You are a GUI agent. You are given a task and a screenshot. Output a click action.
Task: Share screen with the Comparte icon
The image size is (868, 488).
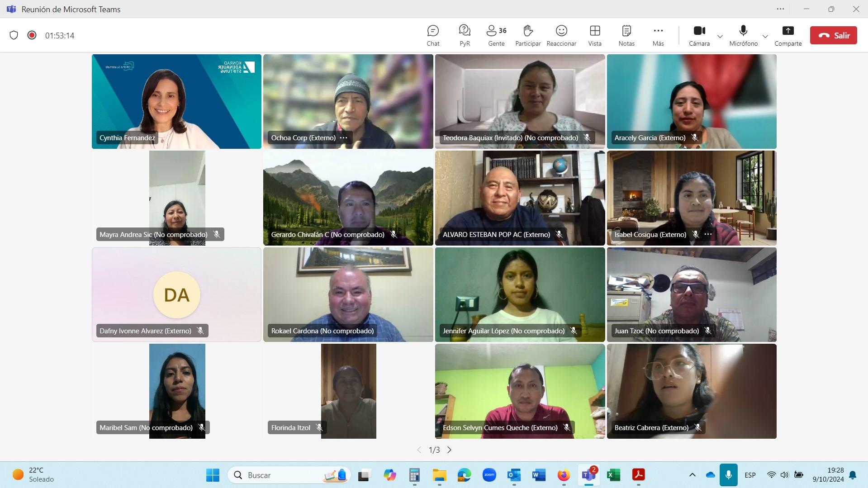[x=788, y=35]
